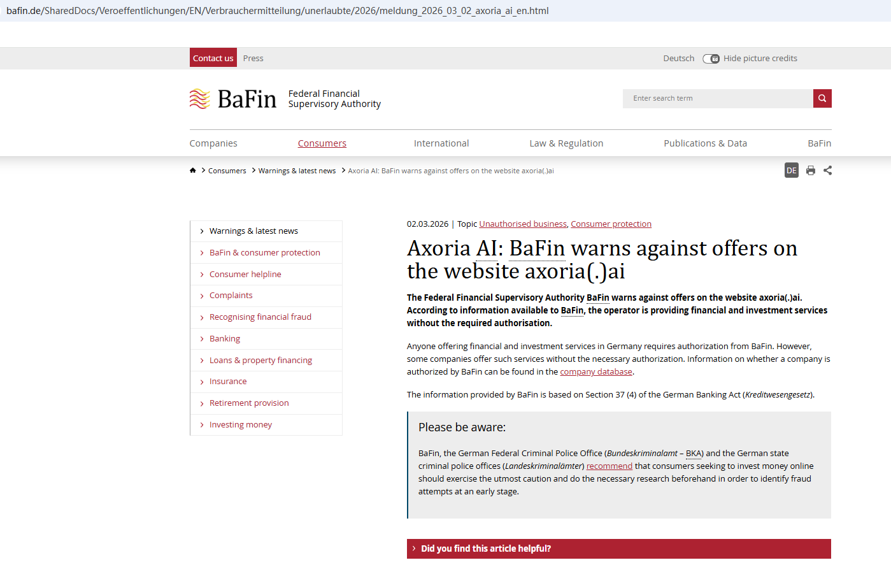Open Consumer helpline sidebar link

pyautogui.click(x=245, y=275)
